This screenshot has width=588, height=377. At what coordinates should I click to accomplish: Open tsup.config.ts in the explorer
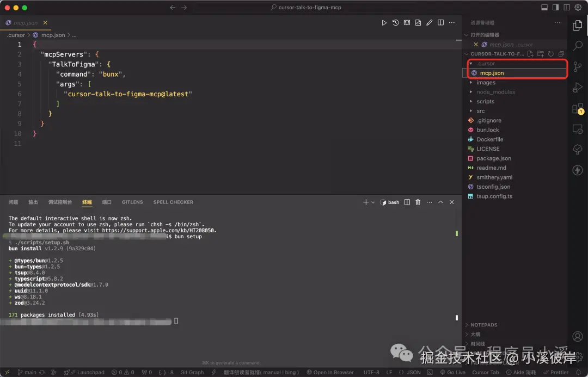tap(494, 196)
